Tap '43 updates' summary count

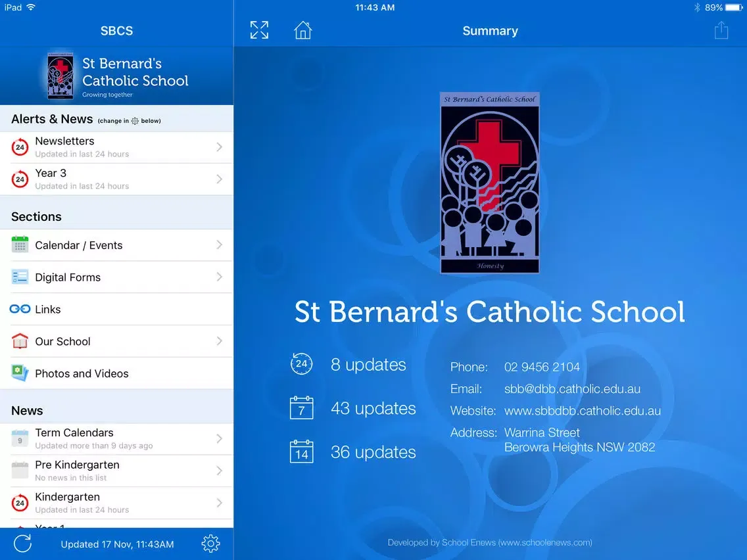pos(373,408)
